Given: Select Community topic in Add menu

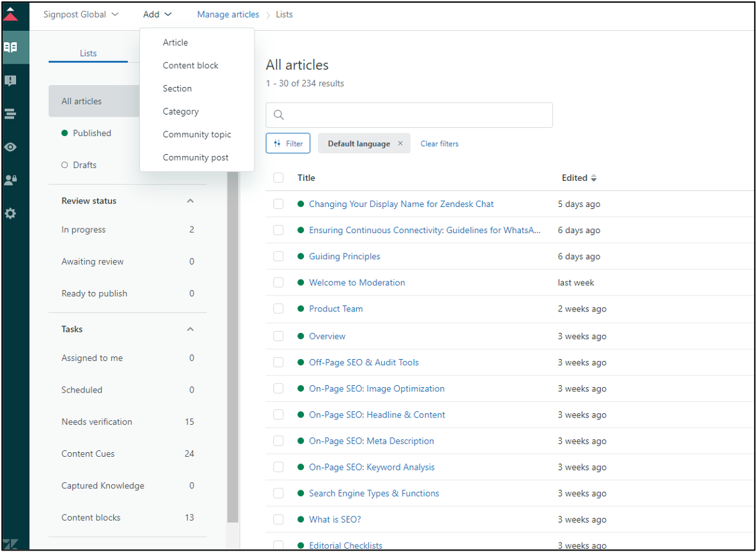Looking at the screenshot, I should [x=197, y=135].
